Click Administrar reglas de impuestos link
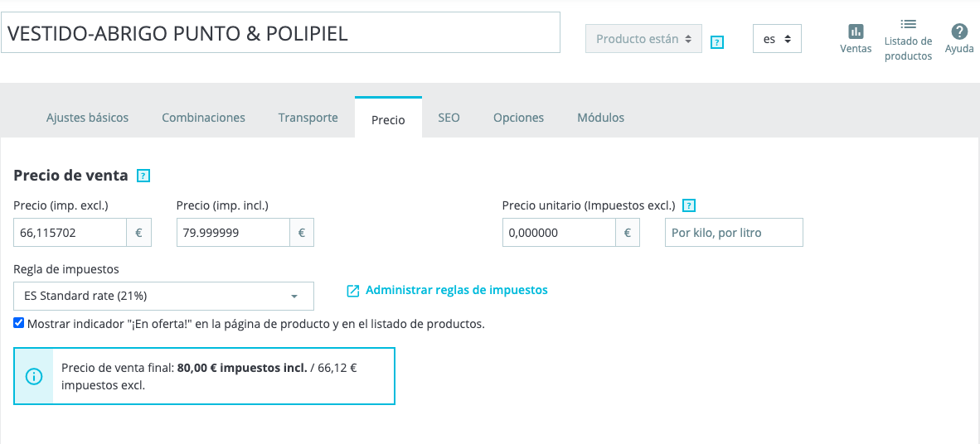Viewport: 980px width, 444px height. (456, 290)
